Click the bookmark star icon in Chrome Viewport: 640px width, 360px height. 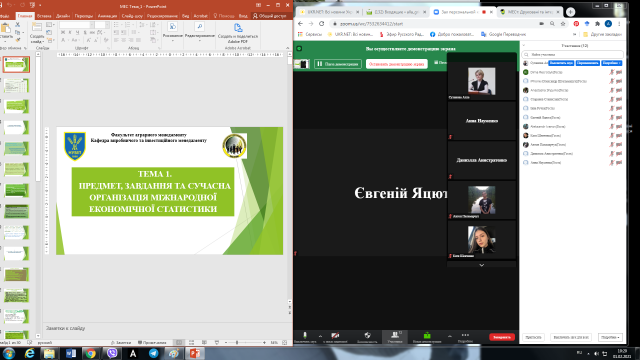coord(563,24)
